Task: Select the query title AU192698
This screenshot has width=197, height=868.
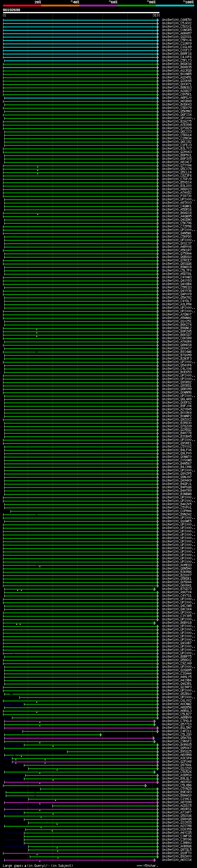Action: click(x=11, y=10)
